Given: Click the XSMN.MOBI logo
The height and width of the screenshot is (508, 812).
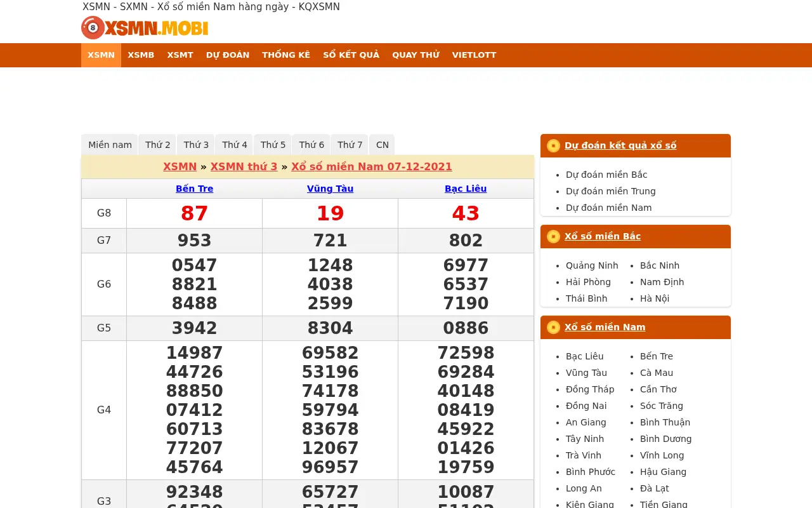Looking at the screenshot, I should tap(145, 28).
